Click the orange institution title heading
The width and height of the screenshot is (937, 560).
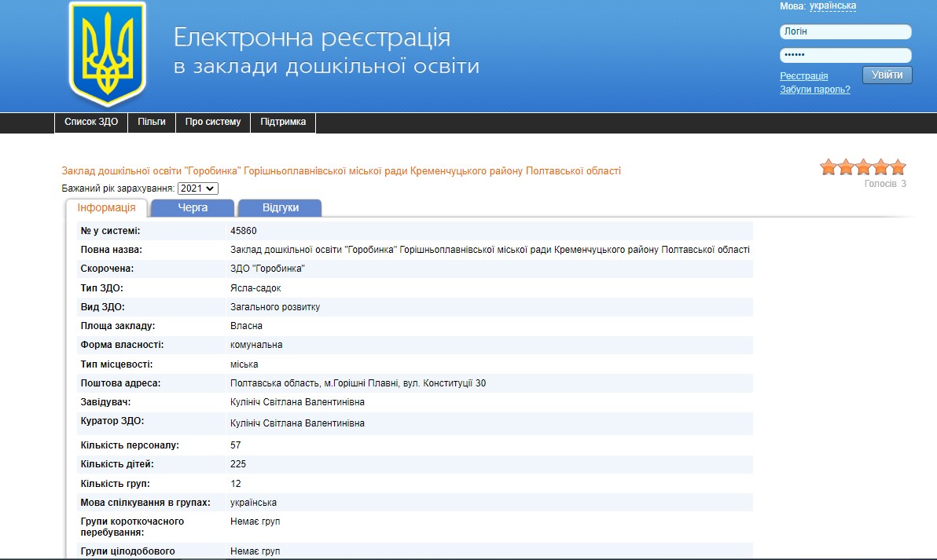click(x=340, y=170)
